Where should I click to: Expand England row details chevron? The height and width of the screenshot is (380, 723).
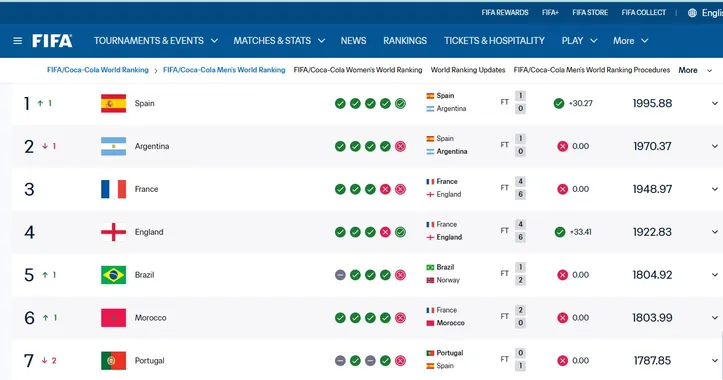pyautogui.click(x=715, y=232)
